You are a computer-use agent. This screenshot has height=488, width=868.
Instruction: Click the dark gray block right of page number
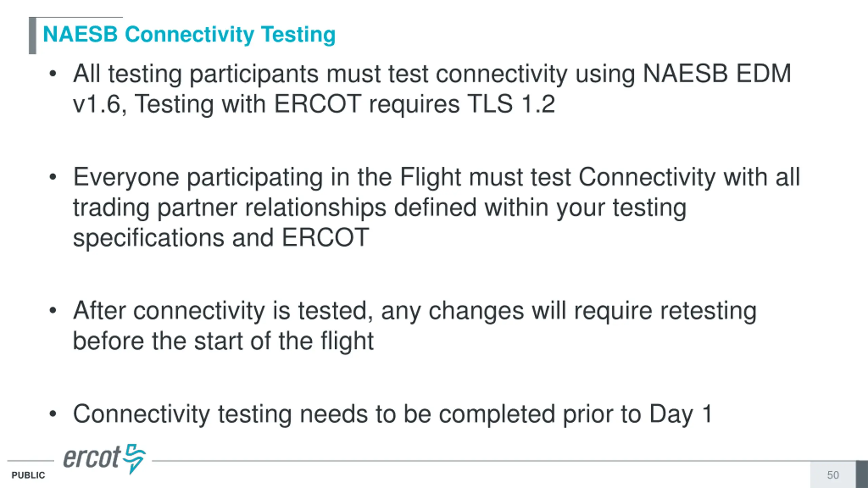[x=862, y=474]
